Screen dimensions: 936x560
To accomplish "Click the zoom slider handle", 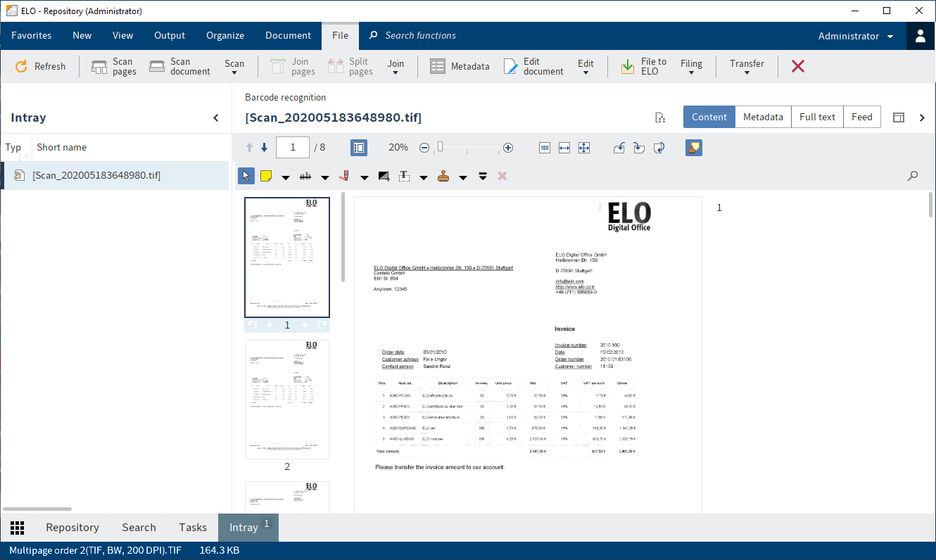I will [440, 148].
